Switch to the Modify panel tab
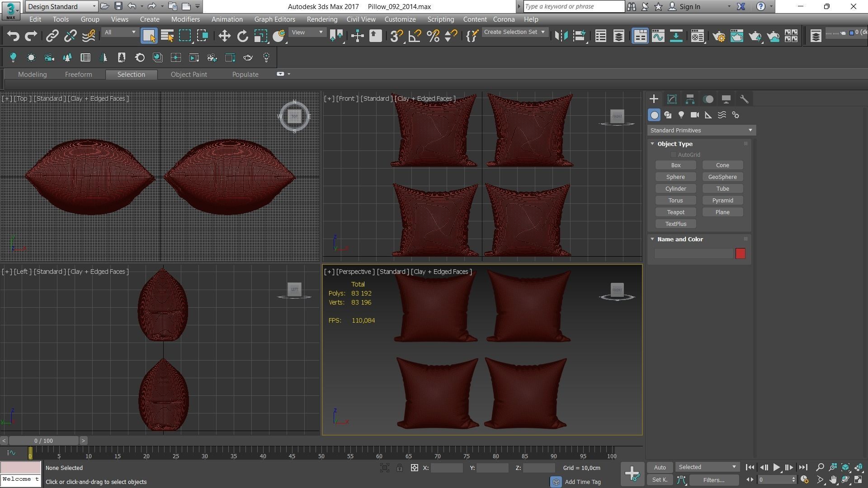The image size is (868, 488). point(672,99)
